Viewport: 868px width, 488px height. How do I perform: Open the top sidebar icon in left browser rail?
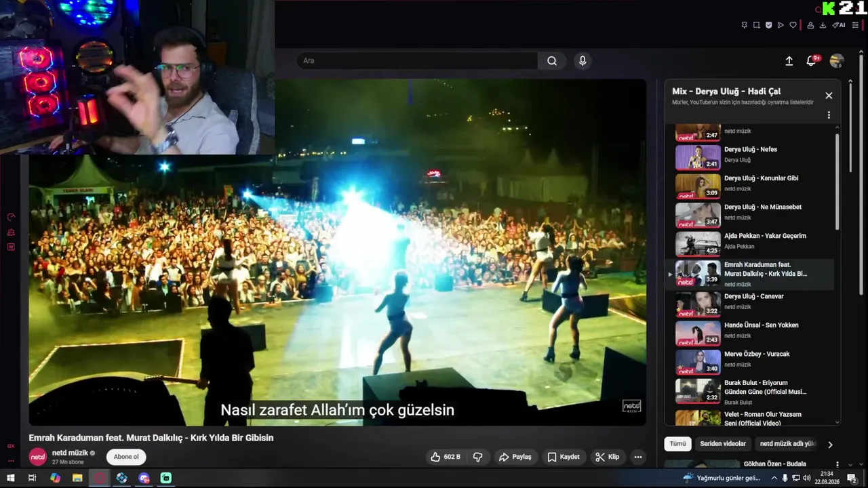[11, 217]
